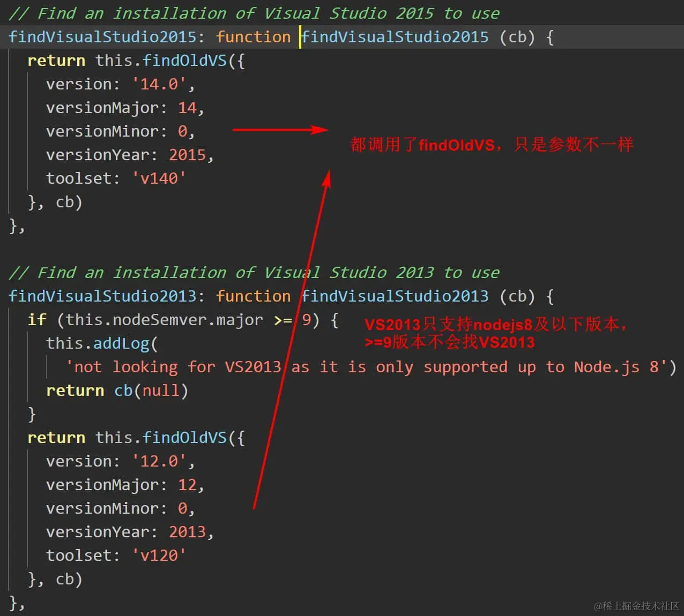Click the comment about Visual Studio 2015 installation
The width and height of the screenshot is (684, 616).
click(254, 13)
